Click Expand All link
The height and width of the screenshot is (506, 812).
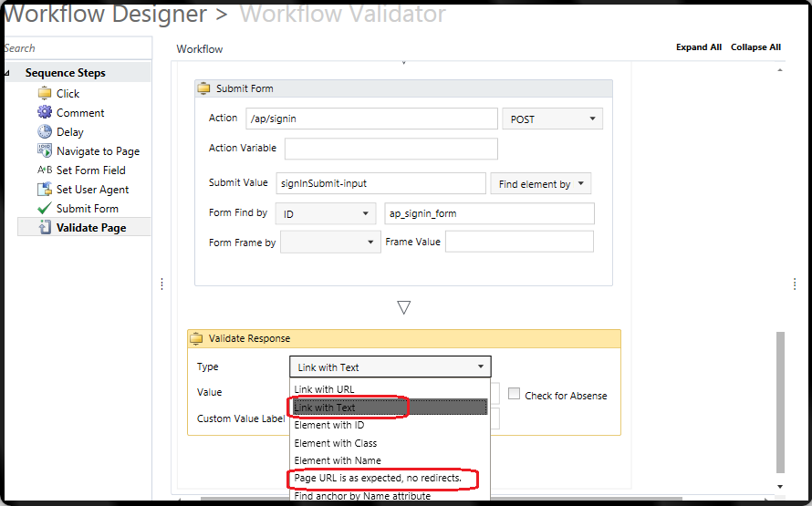click(699, 47)
